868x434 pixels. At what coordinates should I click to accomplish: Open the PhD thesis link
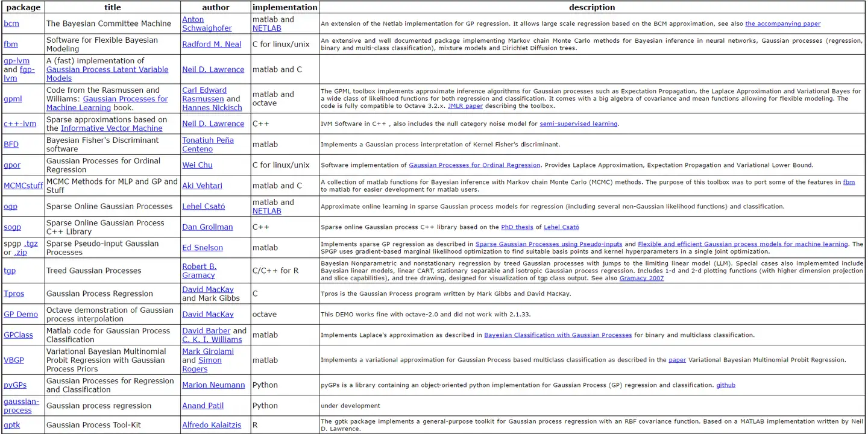[x=517, y=227]
